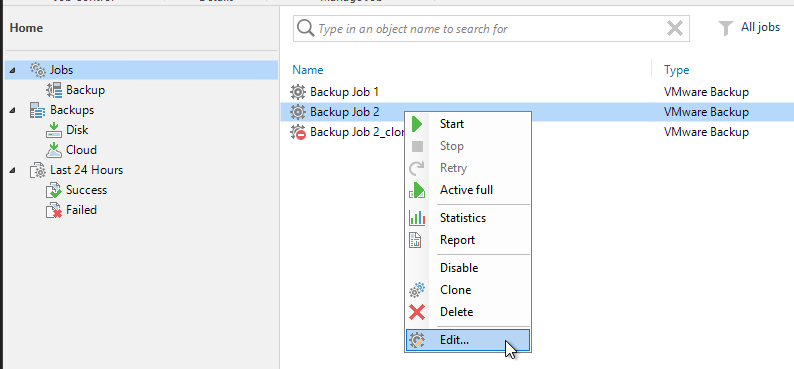Click the green Start play icon
This screenshot has width=794, height=369.
click(417, 124)
